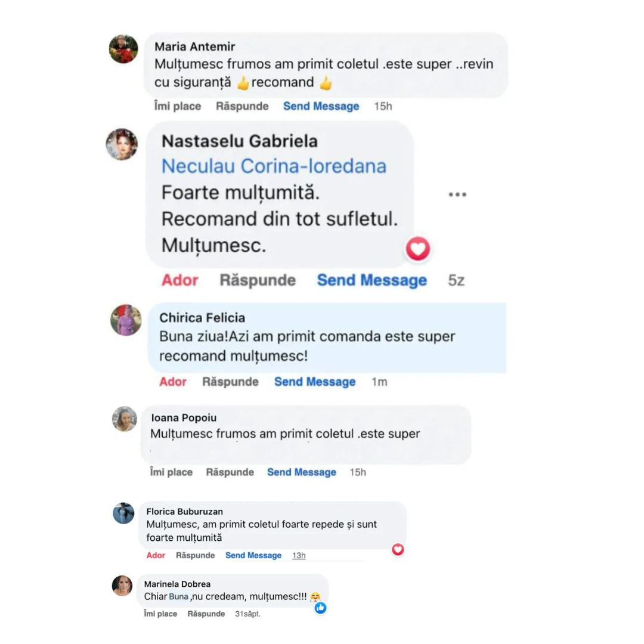Open Chirica Felicia's profile photo
Screen dimensions: 644x644
126,320
